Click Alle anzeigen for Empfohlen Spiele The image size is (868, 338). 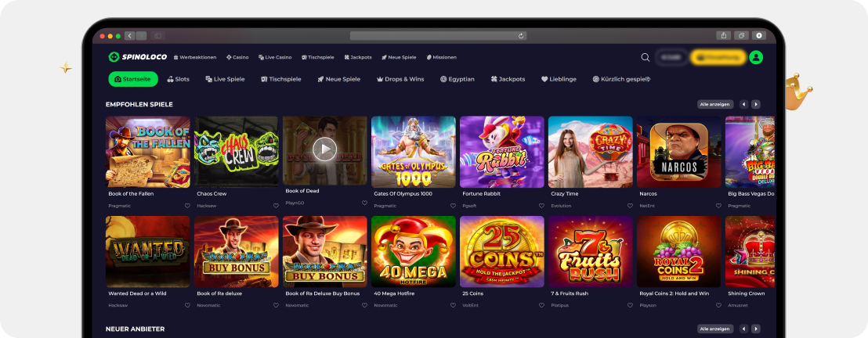[x=715, y=104]
